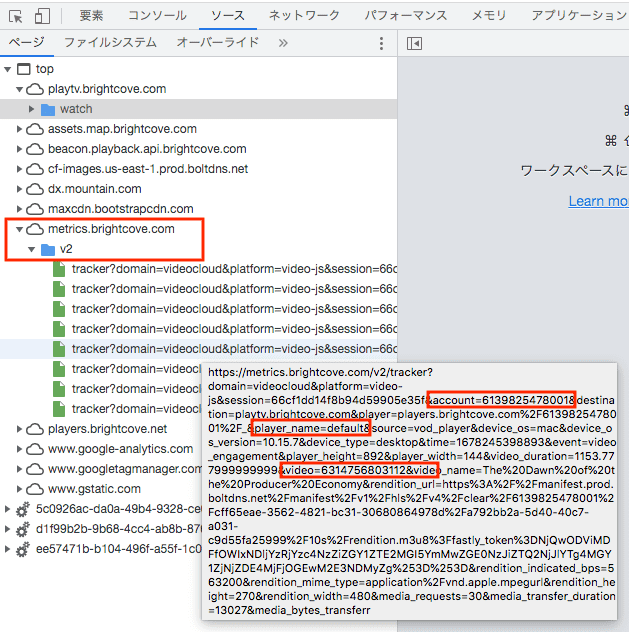Click beacon.playback.api.brightcove.com cloud icon

coord(35,149)
